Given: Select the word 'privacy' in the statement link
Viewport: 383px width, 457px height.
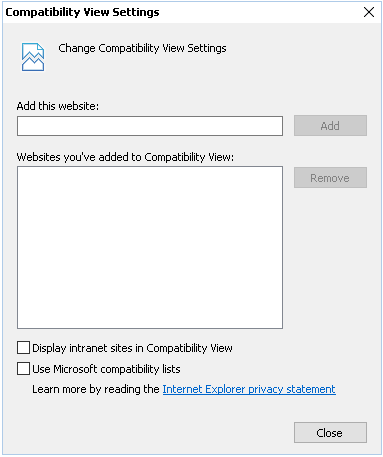Looking at the screenshot, I should (x=266, y=389).
